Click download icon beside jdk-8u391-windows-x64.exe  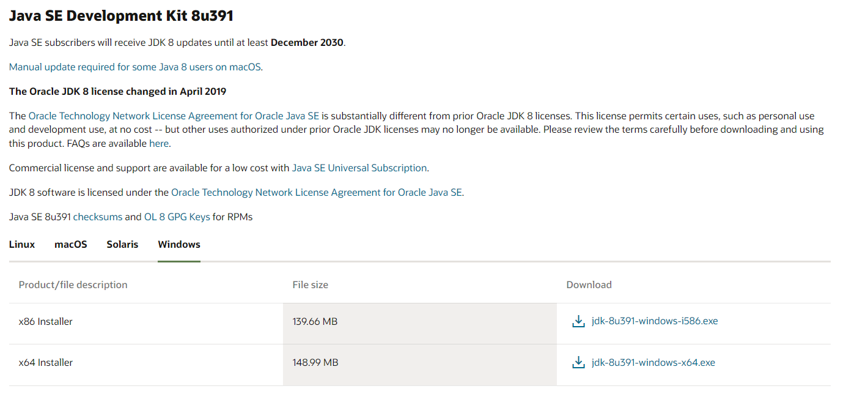[x=578, y=362]
